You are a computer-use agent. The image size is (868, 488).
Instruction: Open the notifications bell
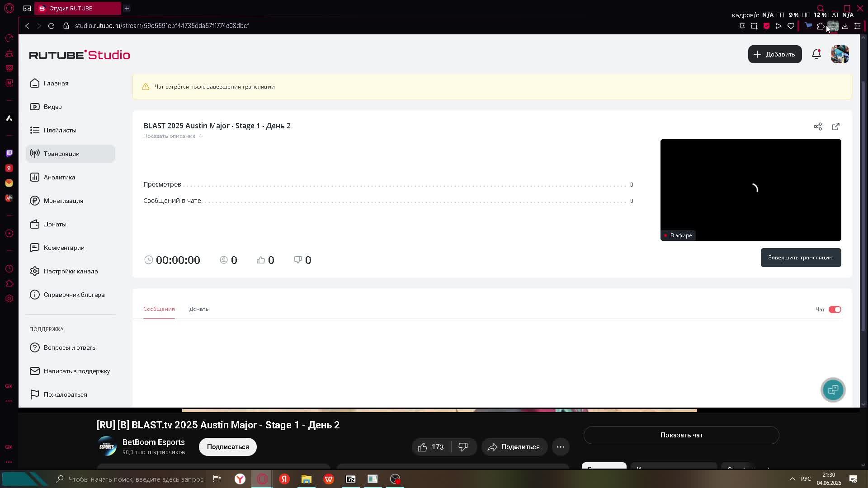coord(816,54)
